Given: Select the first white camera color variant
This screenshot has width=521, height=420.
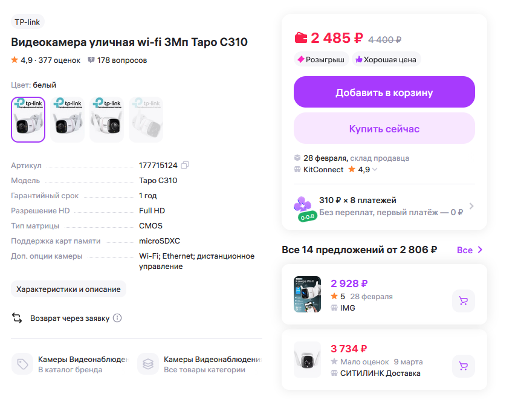Looking at the screenshot, I should click(x=28, y=120).
